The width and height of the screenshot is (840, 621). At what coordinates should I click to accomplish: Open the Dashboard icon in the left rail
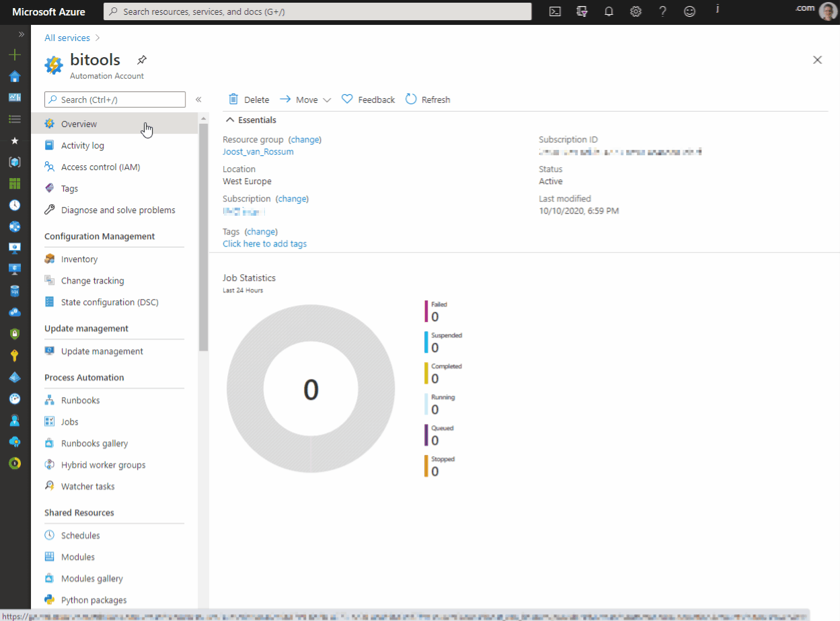coord(14,97)
